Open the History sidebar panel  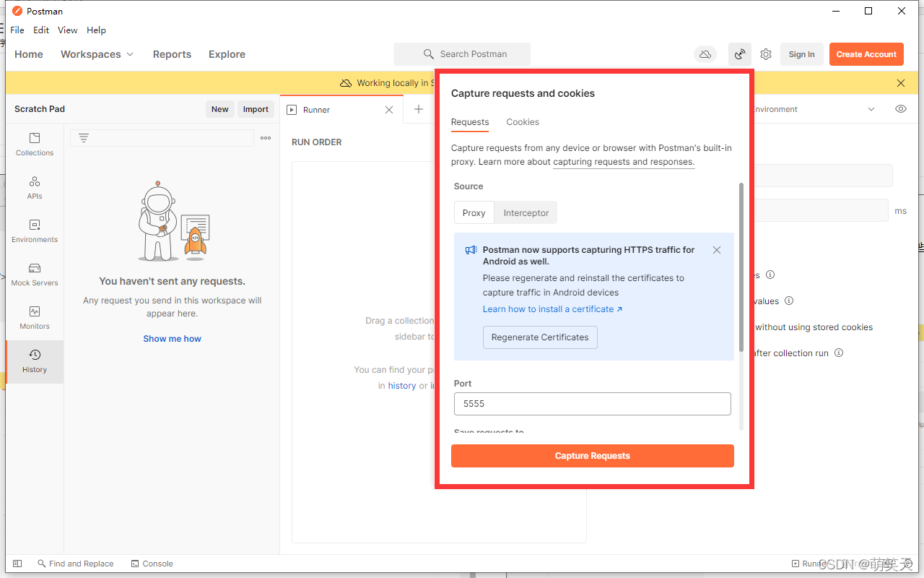point(35,361)
